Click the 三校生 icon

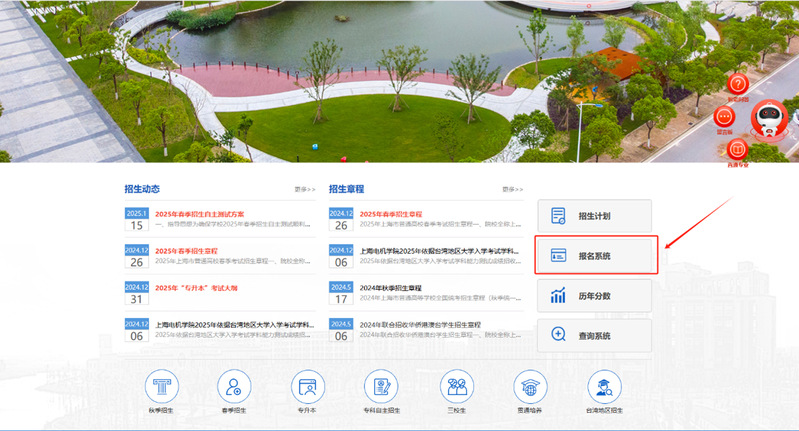point(458,386)
